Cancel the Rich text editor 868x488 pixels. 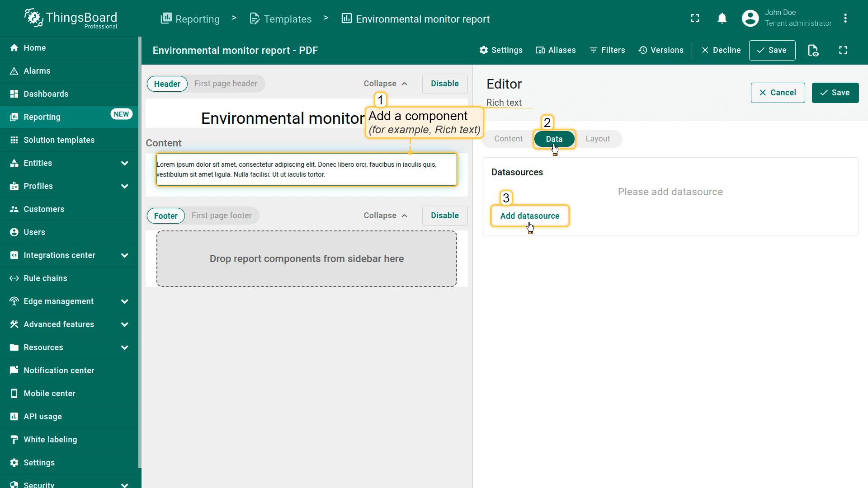point(778,93)
